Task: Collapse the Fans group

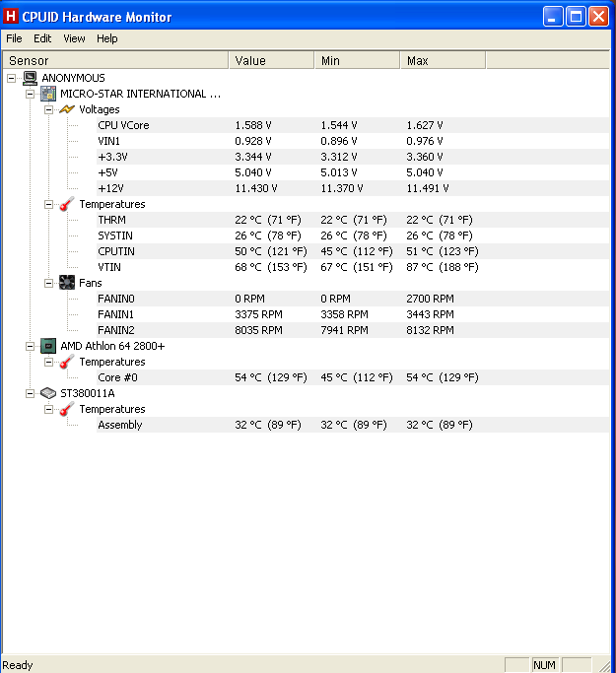Action: (x=49, y=283)
